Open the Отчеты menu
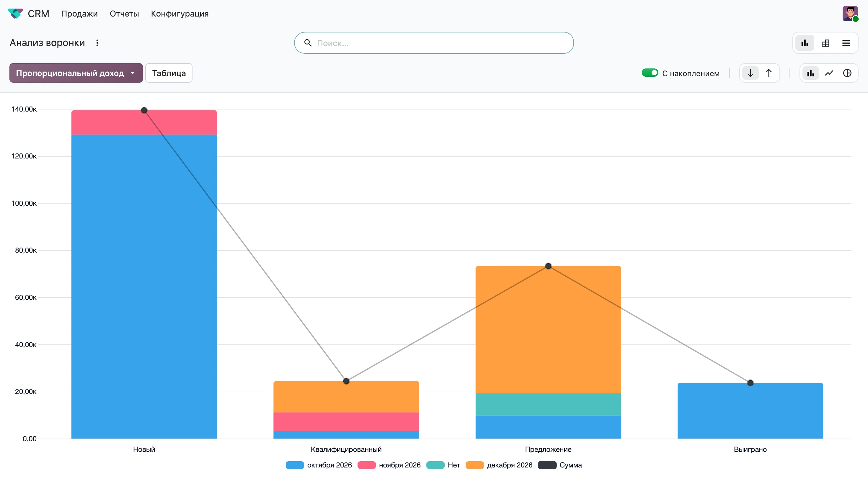 click(x=124, y=14)
